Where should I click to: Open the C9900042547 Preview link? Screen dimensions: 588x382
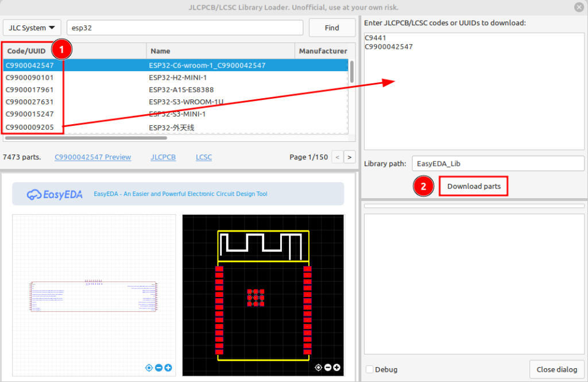pyautogui.click(x=92, y=157)
